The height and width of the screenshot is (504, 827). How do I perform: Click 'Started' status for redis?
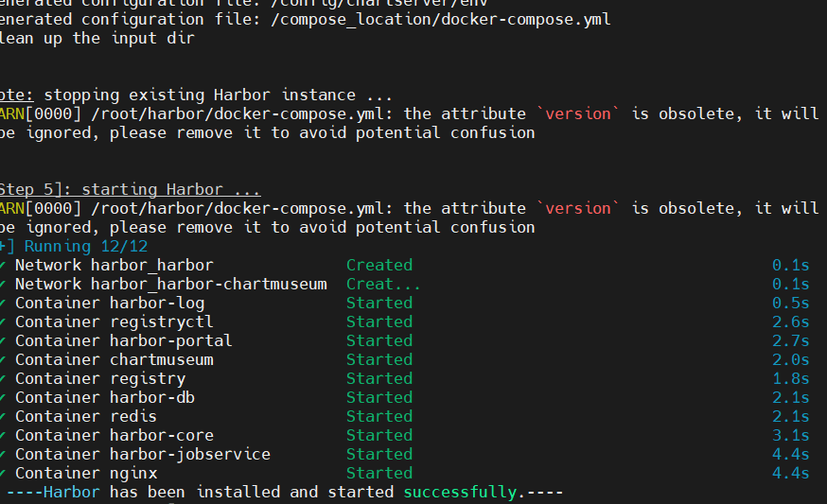pos(379,416)
